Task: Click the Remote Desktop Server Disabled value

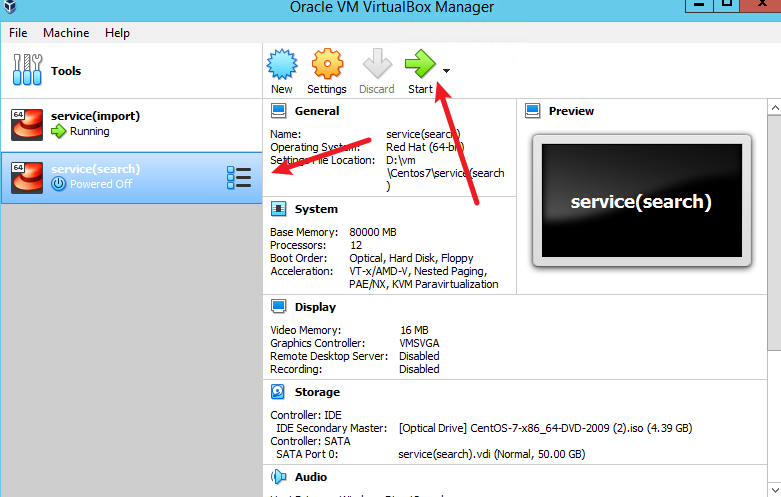Action: (x=419, y=356)
